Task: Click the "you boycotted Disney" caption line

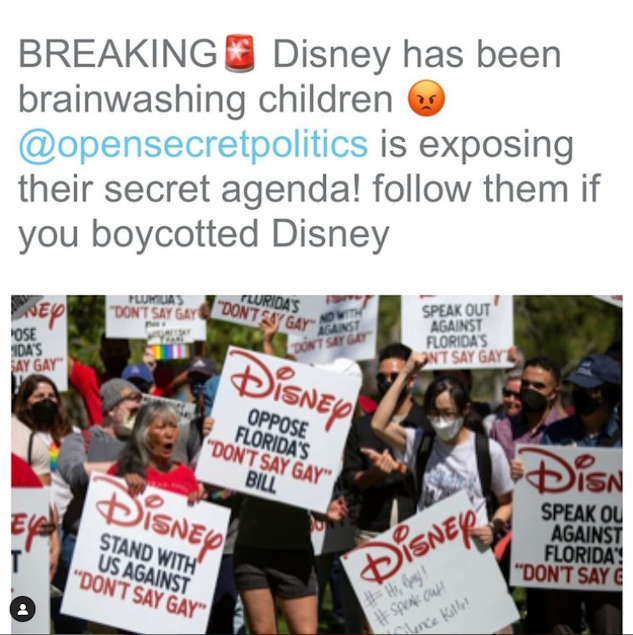Action: 204,234
